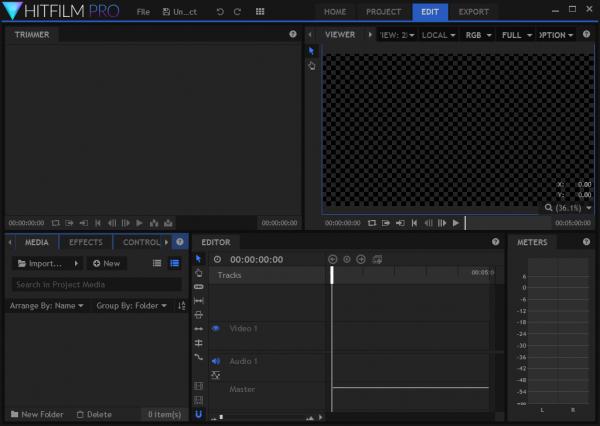Viewport: 600px width, 426px height.
Task: Switch to the MEDIA panel tab
Action: tap(36, 242)
